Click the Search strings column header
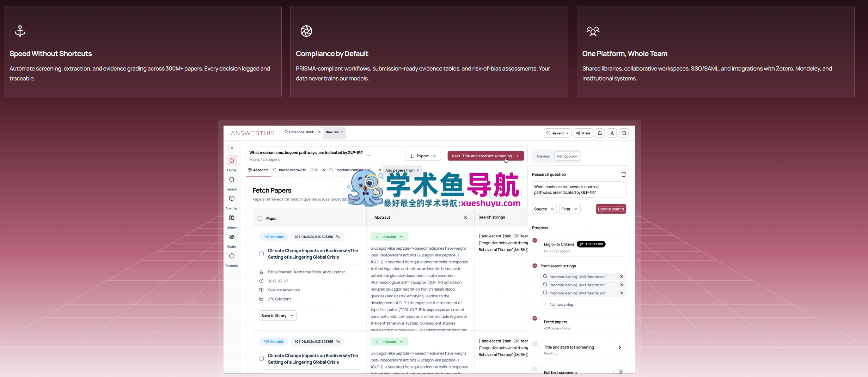The height and width of the screenshot is (377, 868). pos(491,217)
